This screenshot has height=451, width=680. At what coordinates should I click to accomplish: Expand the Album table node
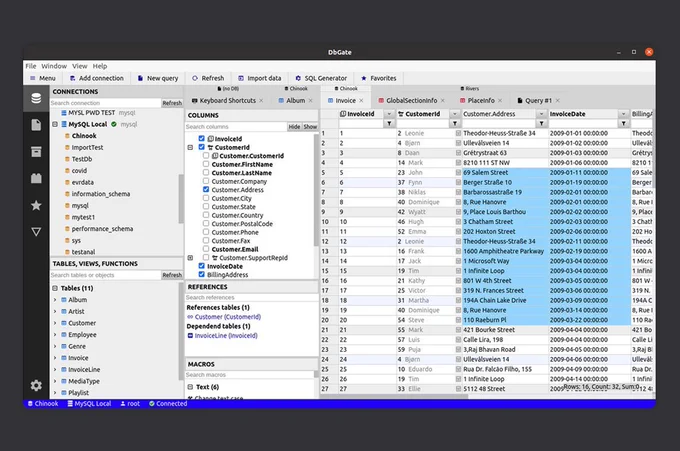pyautogui.click(x=55, y=300)
